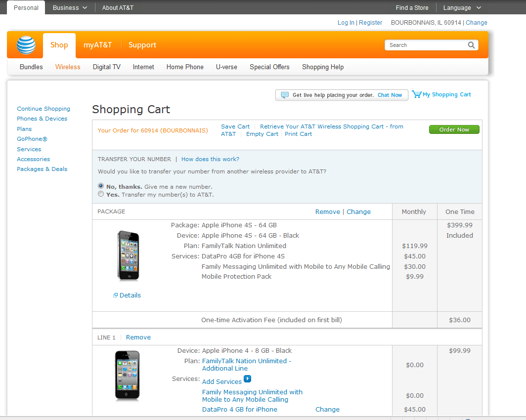The width and height of the screenshot is (526, 420).
Task: Open Digital TV menu
Action: tap(107, 67)
